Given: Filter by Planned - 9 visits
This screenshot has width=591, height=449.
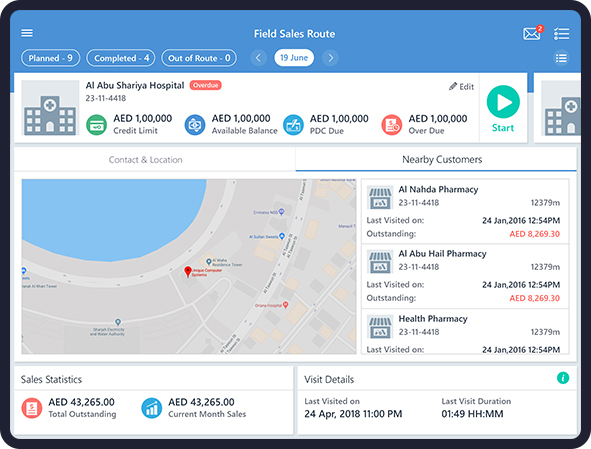Looking at the screenshot, I should (51, 58).
